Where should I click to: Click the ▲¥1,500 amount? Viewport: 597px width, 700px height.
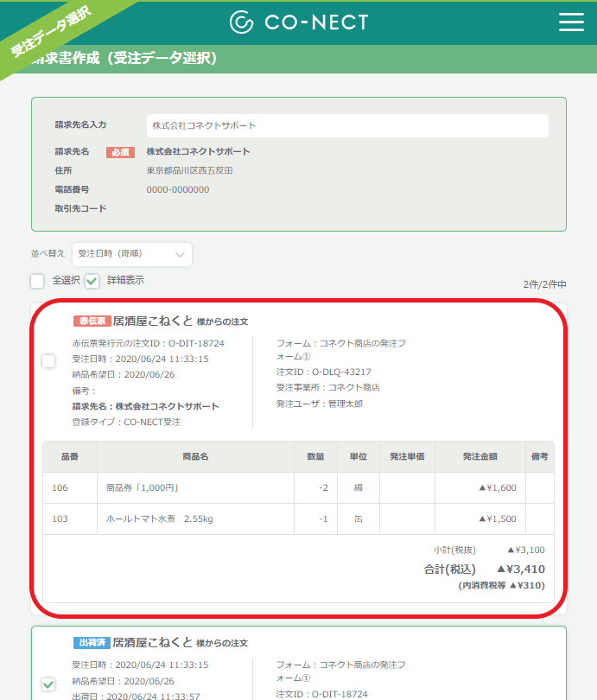click(498, 519)
